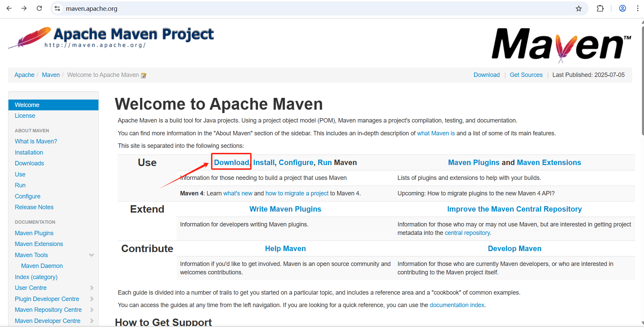
Task: Click the site settings icon in address bar
Action: (57, 8)
